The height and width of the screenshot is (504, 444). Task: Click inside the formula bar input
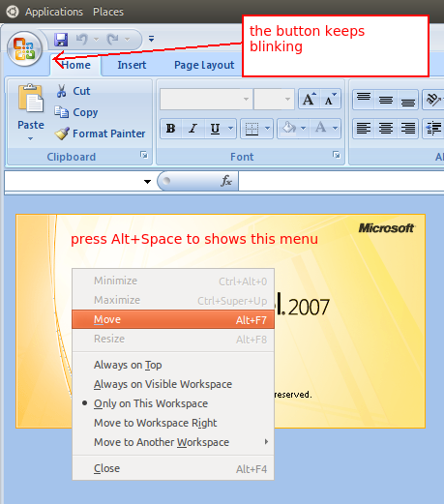[341, 181]
